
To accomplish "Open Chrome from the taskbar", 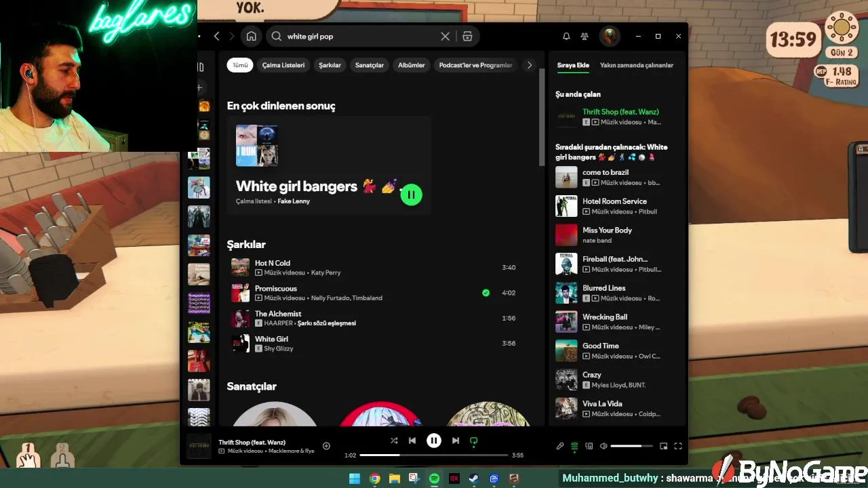I will tap(374, 479).
